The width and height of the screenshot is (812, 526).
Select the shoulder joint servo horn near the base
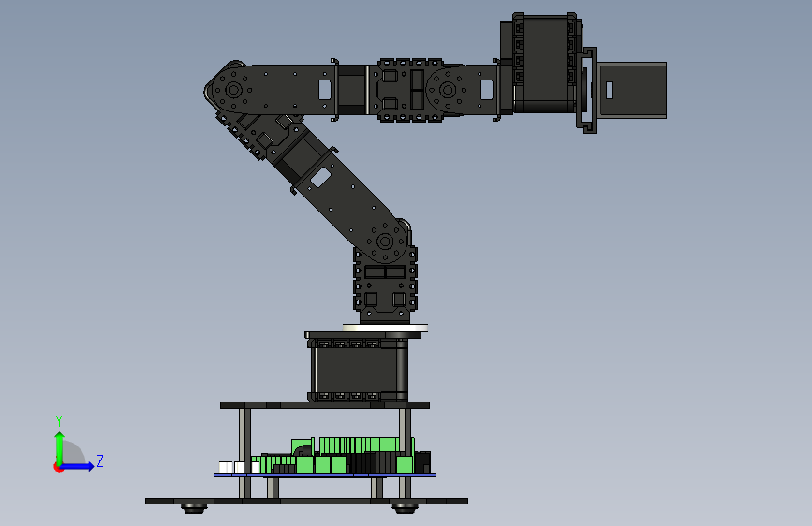(385, 241)
